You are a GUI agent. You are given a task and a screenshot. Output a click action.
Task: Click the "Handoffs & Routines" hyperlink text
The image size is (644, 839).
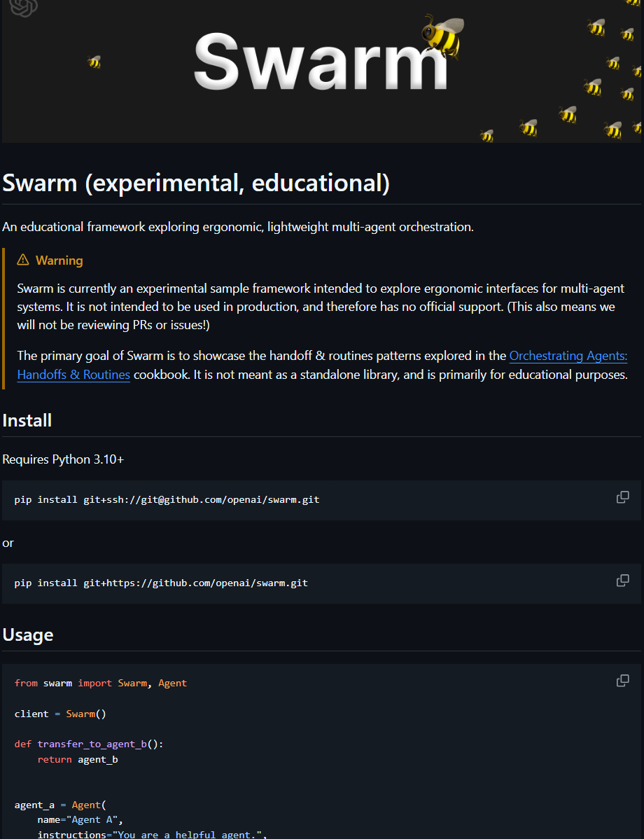pyautogui.click(x=73, y=375)
